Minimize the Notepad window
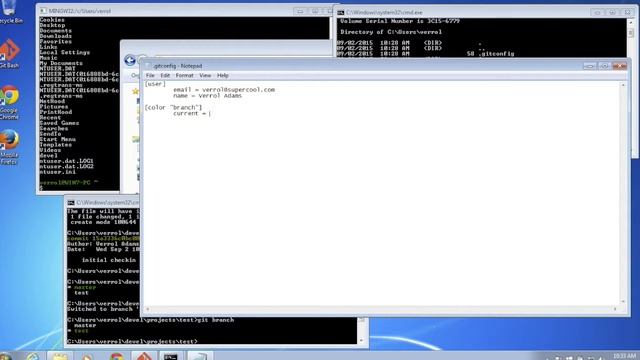640x360 pixels. tap(589, 66)
